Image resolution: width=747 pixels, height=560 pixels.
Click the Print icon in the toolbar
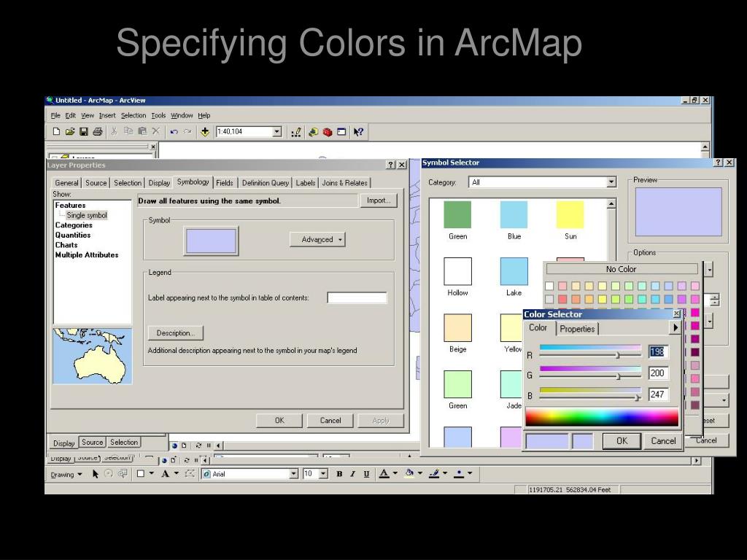98,132
